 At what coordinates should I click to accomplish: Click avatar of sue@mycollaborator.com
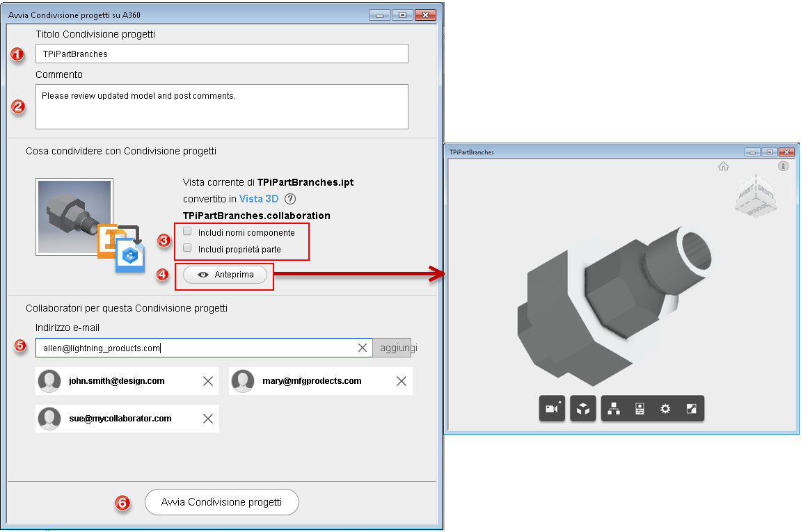coord(49,419)
